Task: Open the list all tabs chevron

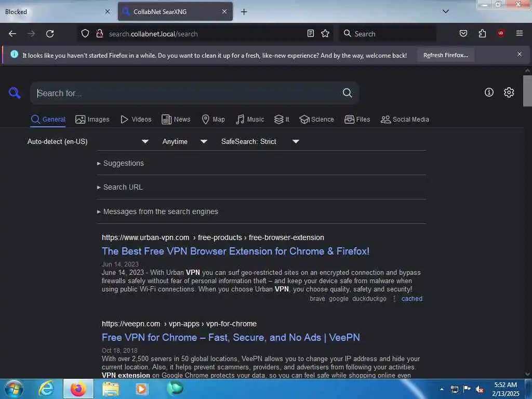Action: 446,11
